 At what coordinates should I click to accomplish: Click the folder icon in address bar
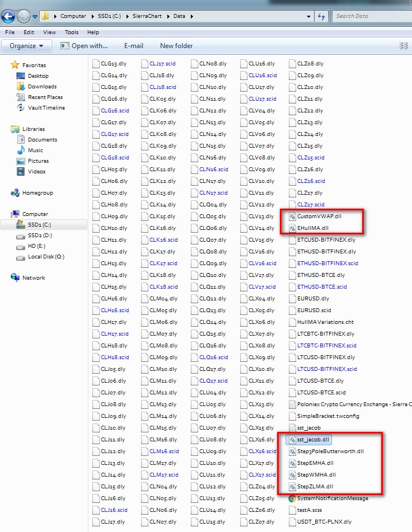click(45, 16)
